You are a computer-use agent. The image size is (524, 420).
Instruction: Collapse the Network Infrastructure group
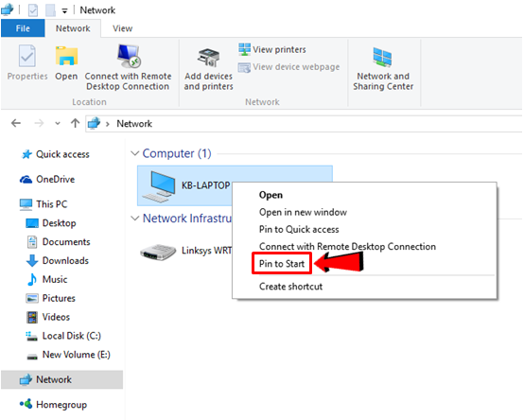point(134,219)
